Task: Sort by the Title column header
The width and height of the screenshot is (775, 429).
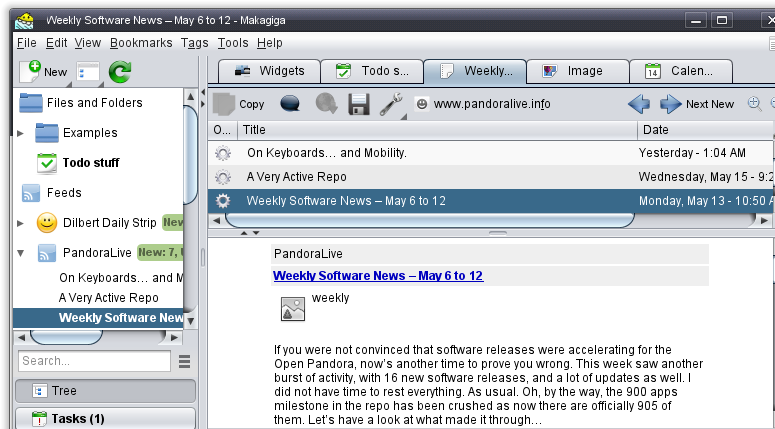Action: [x=437, y=130]
